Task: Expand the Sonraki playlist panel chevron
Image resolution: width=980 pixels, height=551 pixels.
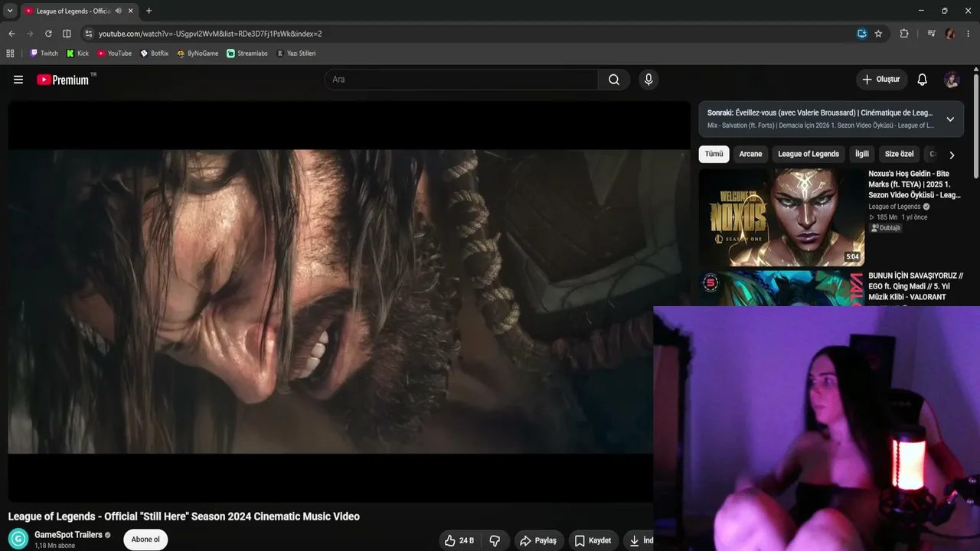Action: click(x=950, y=119)
